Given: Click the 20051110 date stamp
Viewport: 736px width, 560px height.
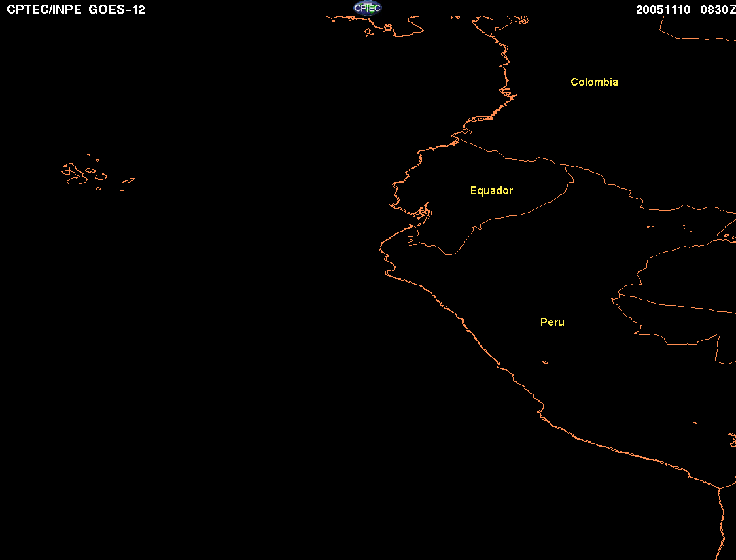Looking at the screenshot, I should point(663,10).
